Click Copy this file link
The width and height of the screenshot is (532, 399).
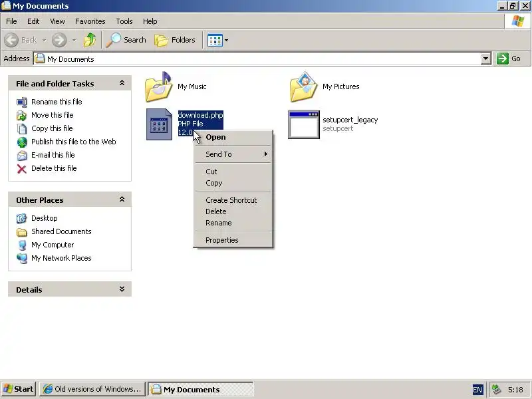(x=52, y=128)
